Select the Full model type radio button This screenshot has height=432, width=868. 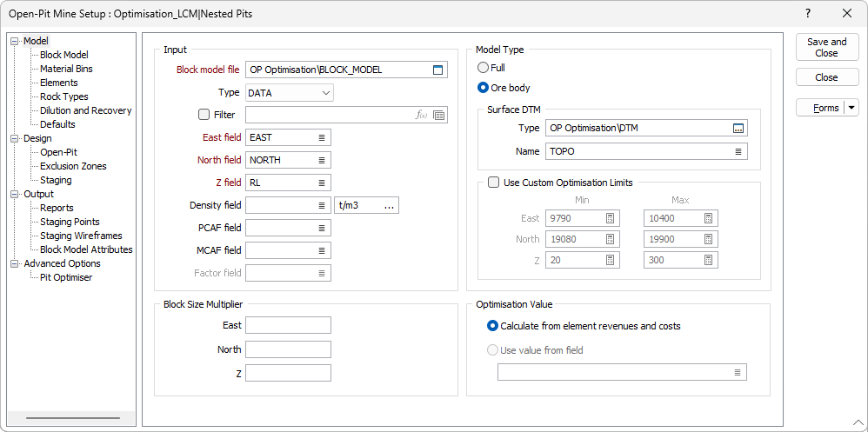coord(484,68)
